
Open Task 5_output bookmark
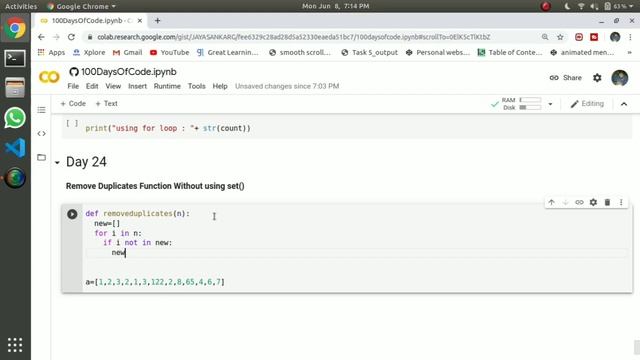(369, 52)
